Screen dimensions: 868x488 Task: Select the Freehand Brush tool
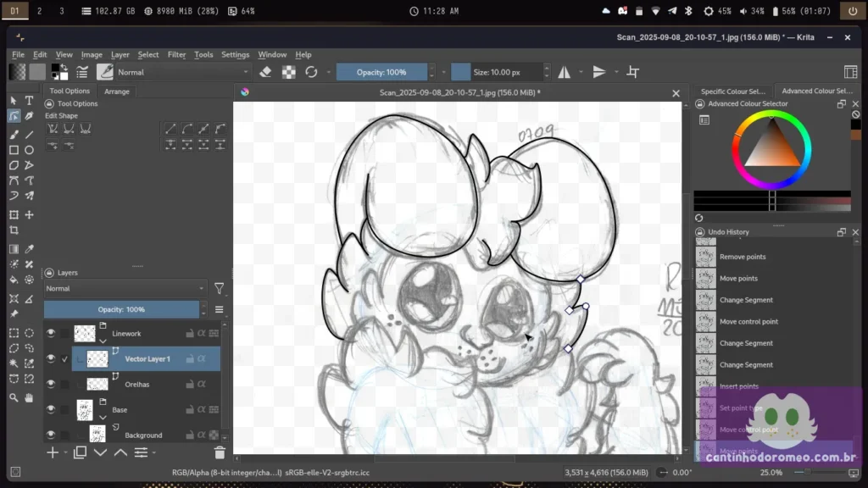14,135
